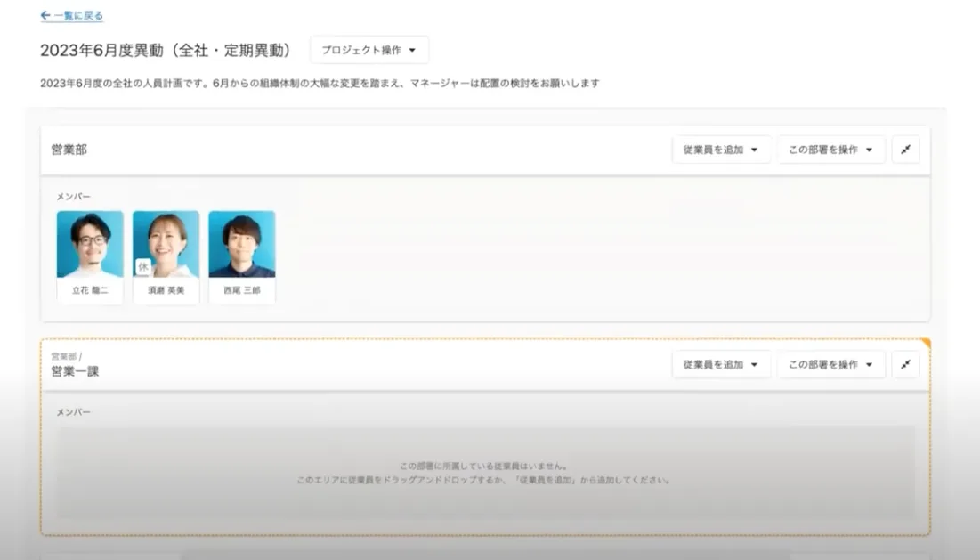Open the プロジェクト操作 dropdown
Viewport: 980px width, 560px height.
click(369, 50)
